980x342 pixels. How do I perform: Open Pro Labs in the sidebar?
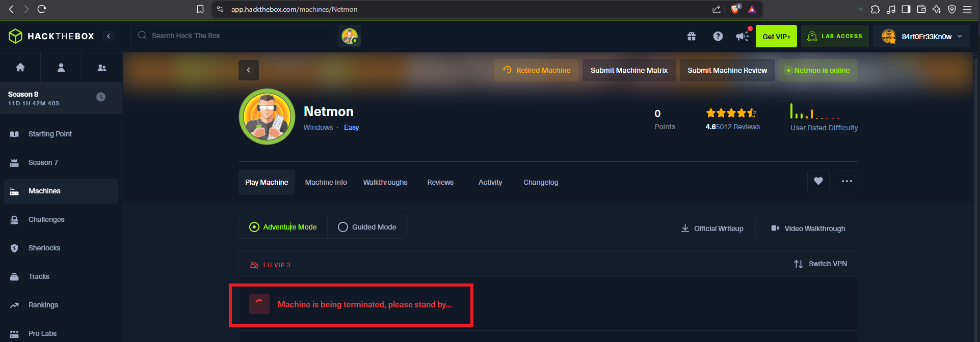tap(61, 333)
